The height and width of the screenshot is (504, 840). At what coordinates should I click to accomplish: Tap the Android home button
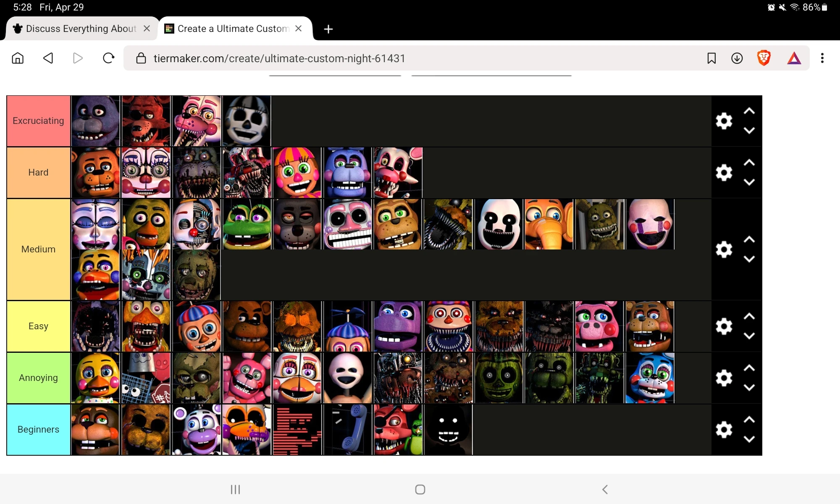pyautogui.click(x=420, y=489)
